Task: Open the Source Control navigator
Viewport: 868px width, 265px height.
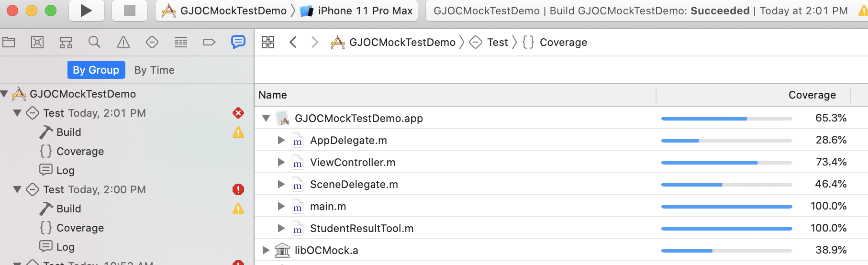Action: [37, 42]
